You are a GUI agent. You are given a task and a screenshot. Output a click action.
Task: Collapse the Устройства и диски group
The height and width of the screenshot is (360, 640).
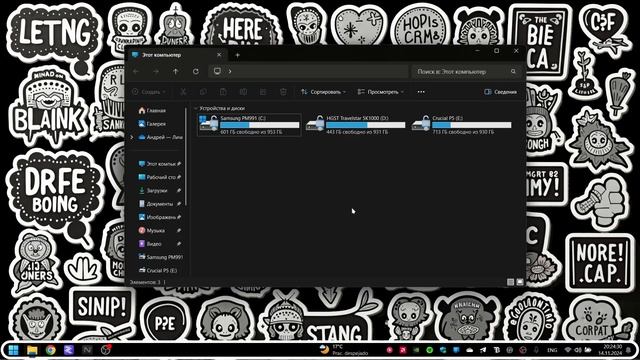pyautogui.click(x=196, y=109)
